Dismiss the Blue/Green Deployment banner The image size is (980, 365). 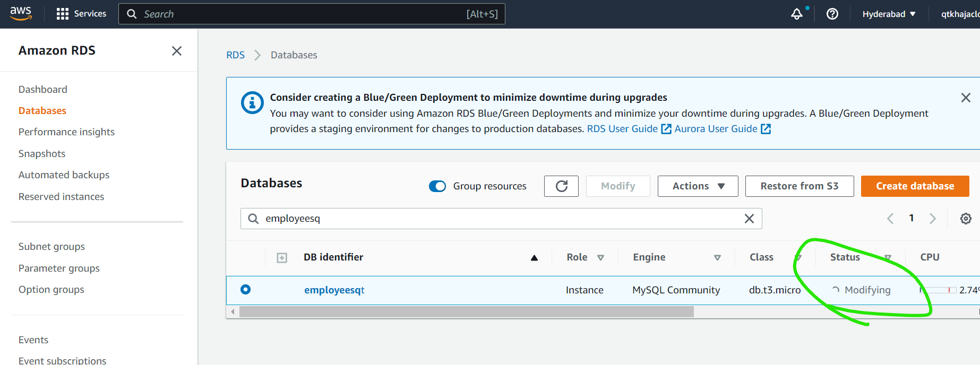pos(966,98)
